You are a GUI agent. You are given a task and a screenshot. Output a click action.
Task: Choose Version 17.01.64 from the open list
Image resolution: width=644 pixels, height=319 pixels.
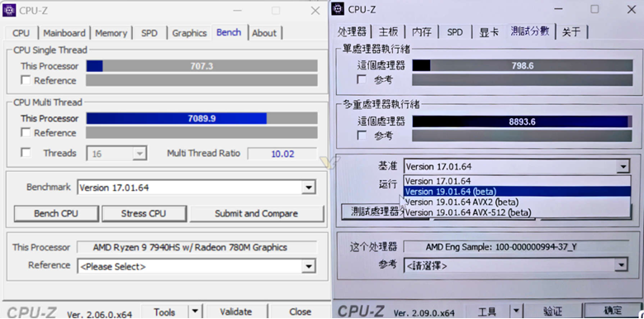[x=517, y=181]
